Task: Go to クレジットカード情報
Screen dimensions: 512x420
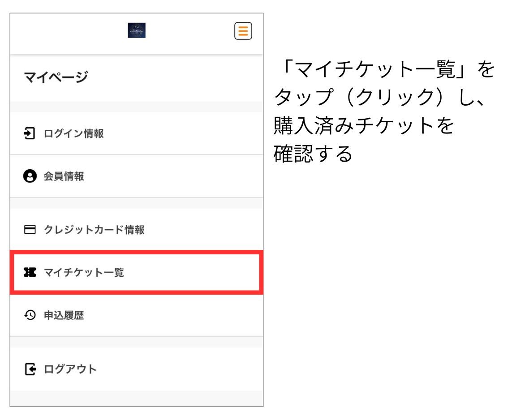Action: coord(94,230)
